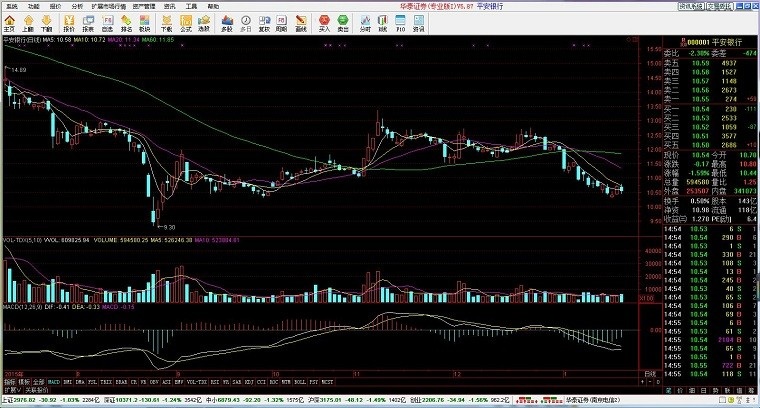Screen dimensions: 760x408
Task: Open the 自选 watchlist toolbar icon
Action: point(107,23)
